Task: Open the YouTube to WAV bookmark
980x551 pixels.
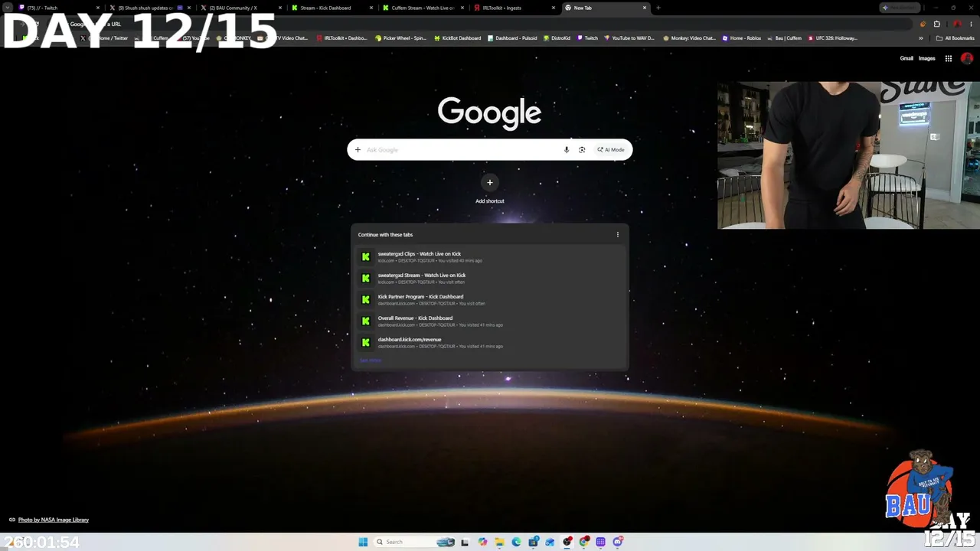Action: pyautogui.click(x=629, y=38)
